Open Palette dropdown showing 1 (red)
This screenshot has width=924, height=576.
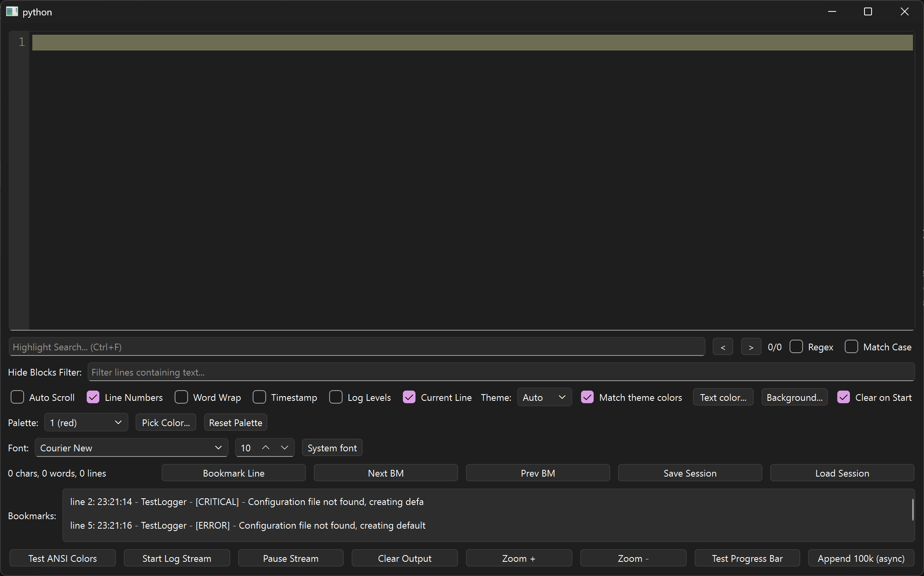pos(86,423)
